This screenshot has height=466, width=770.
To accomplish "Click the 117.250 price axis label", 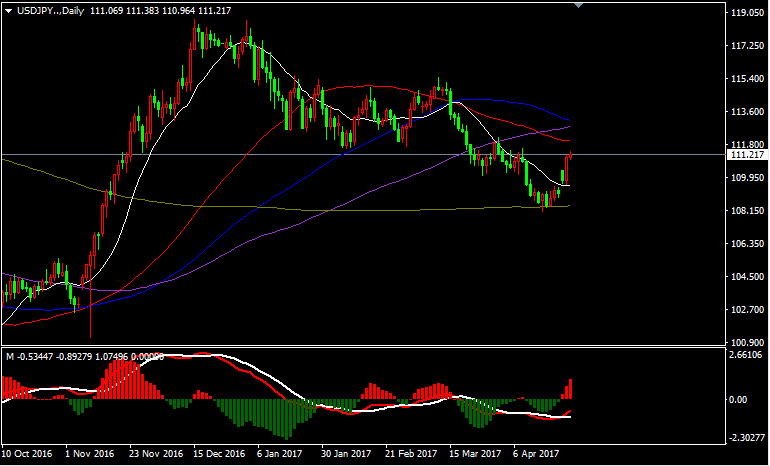I will [746, 46].
